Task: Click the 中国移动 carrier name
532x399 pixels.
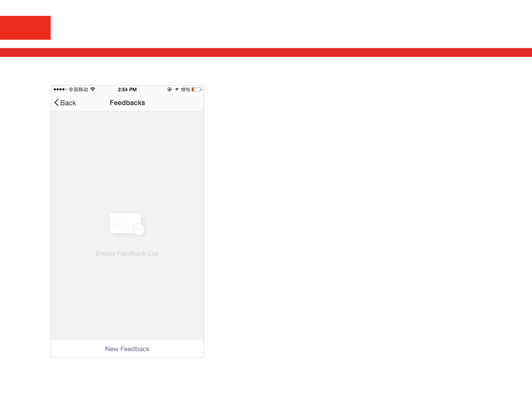Action: click(x=78, y=90)
